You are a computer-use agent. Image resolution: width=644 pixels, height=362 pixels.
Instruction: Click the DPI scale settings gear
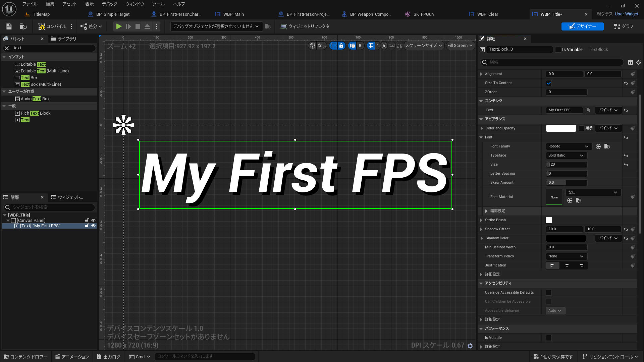[470, 346]
